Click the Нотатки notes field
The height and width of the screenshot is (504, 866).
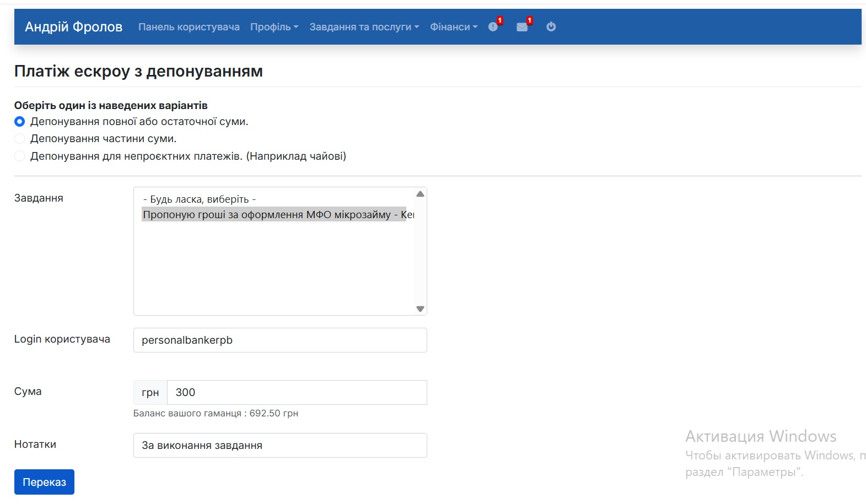point(280,446)
